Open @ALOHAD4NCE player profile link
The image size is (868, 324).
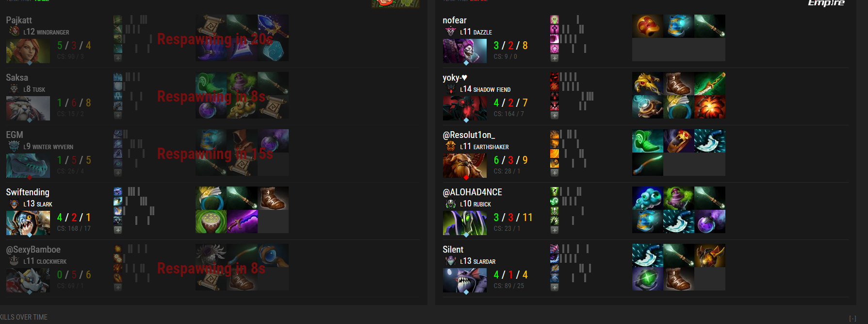coord(472,192)
